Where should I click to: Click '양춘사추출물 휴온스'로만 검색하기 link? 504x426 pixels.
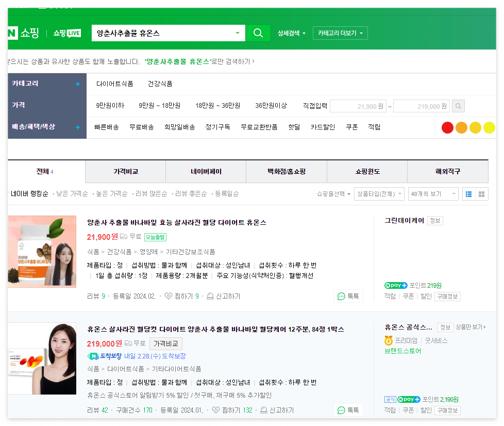tap(199, 61)
